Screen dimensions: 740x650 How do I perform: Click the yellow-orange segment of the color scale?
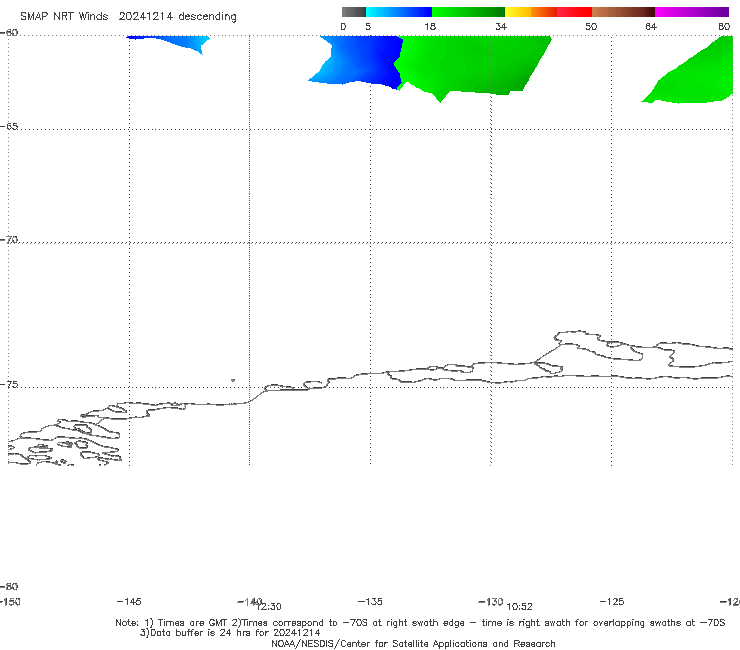(x=531, y=12)
